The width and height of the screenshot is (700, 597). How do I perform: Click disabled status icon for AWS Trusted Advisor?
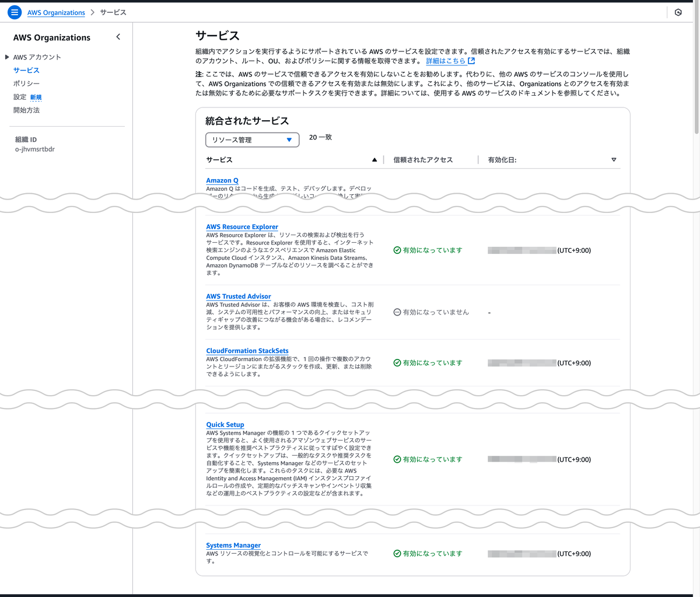397,312
